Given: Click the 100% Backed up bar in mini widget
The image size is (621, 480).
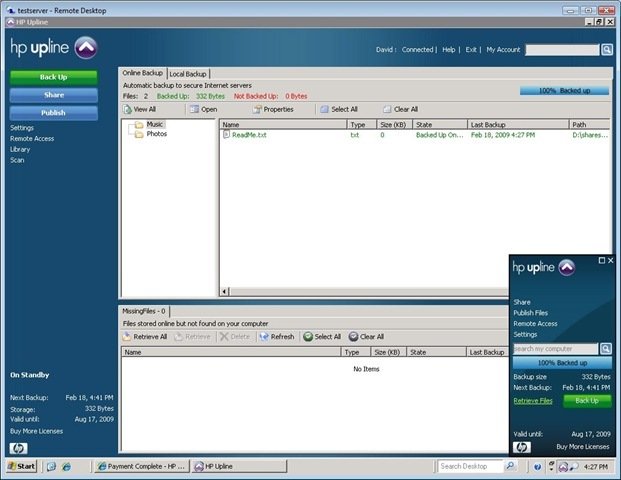Looking at the screenshot, I should coord(562,363).
